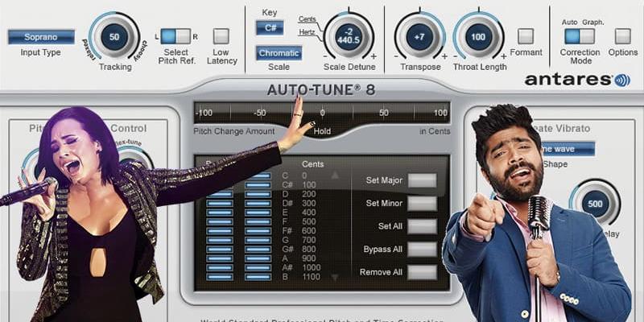Toggle Bypass for note E
The width and height of the screenshot is (644, 322).
click(x=219, y=213)
